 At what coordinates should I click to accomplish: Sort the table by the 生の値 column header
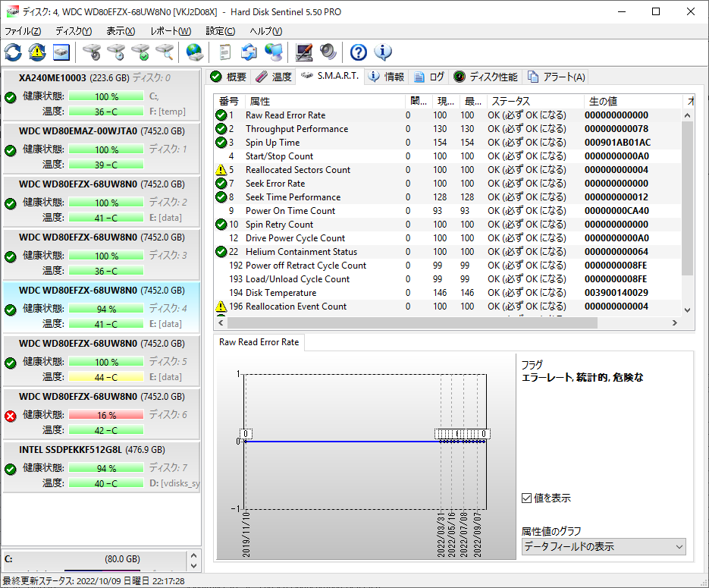(x=632, y=102)
